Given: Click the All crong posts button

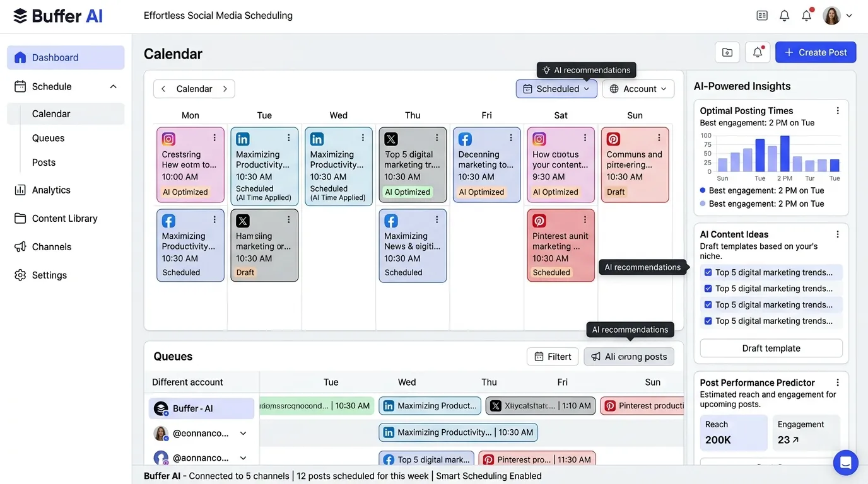Looking at the screenshot, I should coord(629,357).
